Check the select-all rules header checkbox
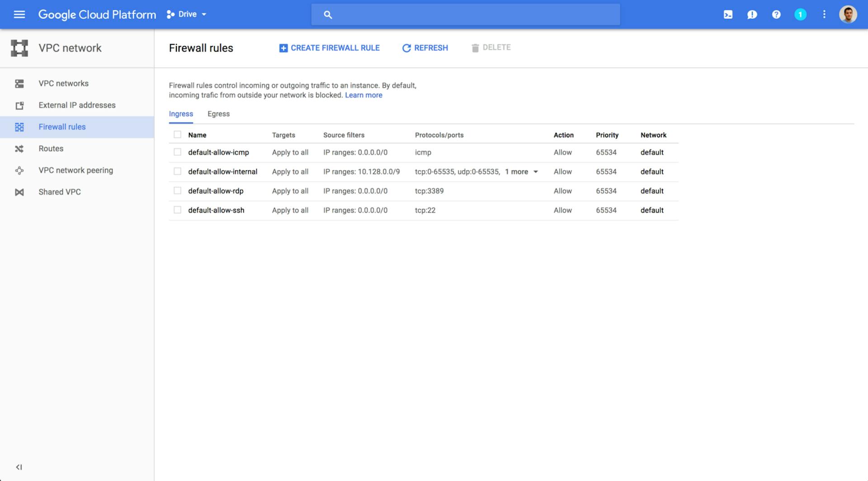This screenshot has width=868, height=481. [177, 134]
